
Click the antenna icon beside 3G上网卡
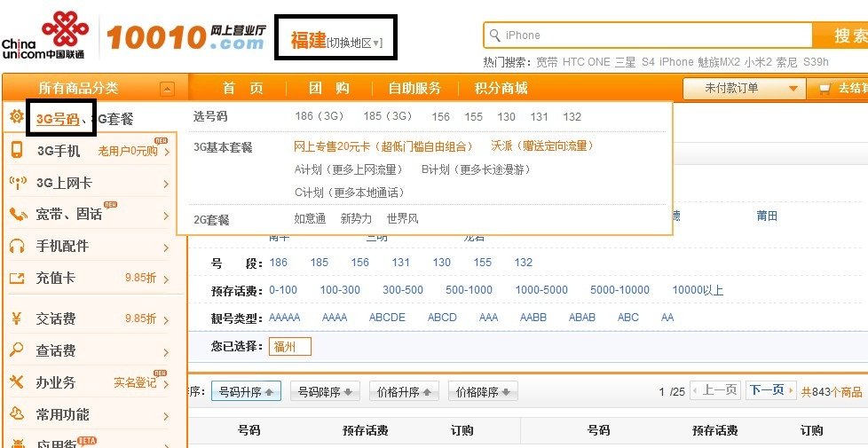[x=18, y=183]
